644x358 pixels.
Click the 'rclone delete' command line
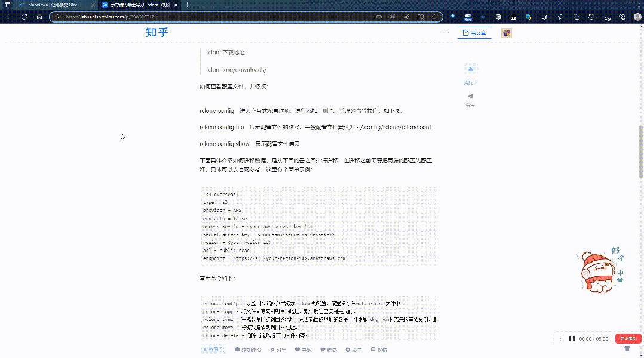(x=256, y=335)
